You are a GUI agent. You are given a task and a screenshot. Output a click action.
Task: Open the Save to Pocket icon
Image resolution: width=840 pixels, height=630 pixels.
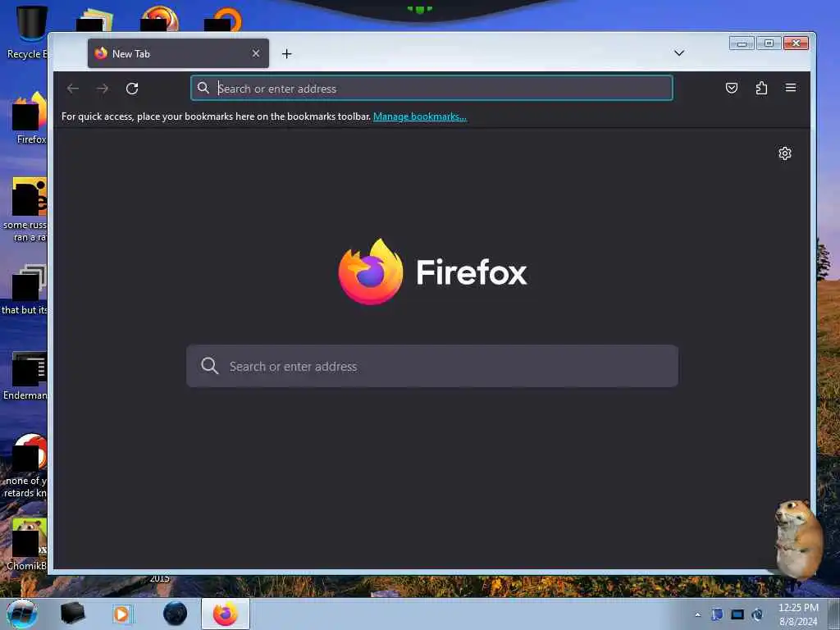[731, 88]
